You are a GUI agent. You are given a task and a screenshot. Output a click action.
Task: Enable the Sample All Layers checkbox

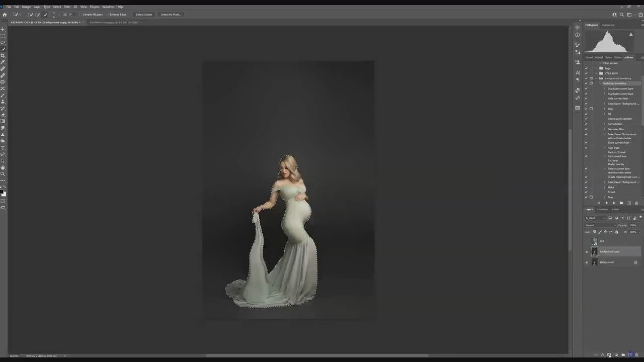coord(80,15)
